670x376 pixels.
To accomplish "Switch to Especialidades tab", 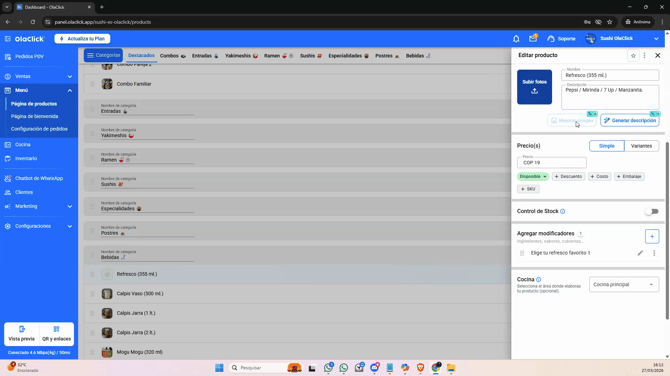I will click(348, 56).
